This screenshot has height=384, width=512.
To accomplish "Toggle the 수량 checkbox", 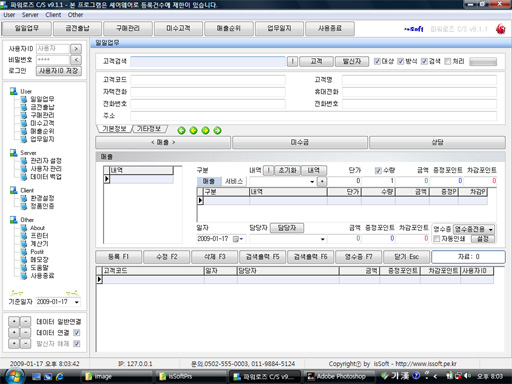I will pyautogui.click(x=378, y=171).
